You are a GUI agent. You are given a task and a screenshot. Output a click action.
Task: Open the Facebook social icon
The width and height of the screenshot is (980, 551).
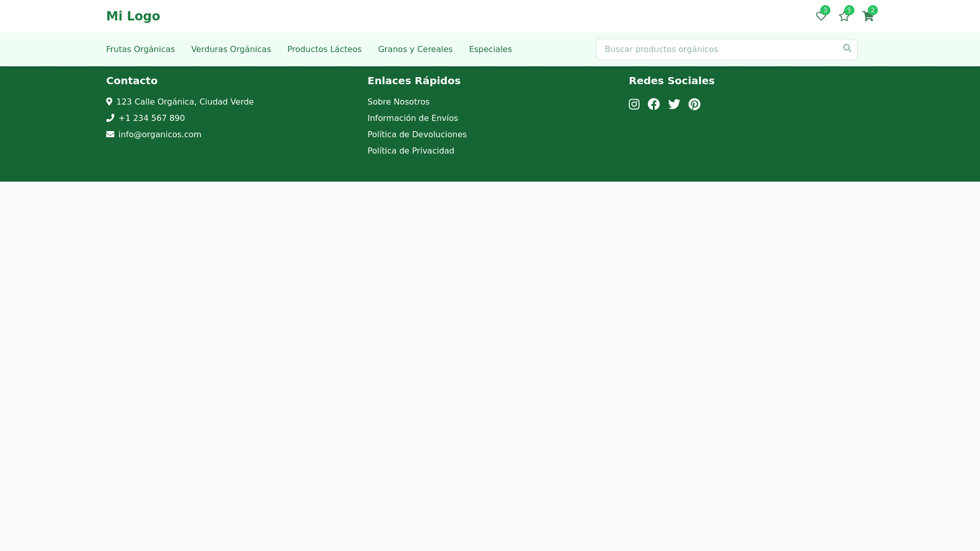(x=654, y=104)
